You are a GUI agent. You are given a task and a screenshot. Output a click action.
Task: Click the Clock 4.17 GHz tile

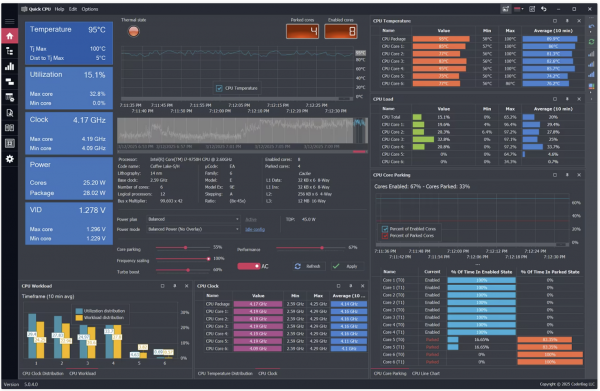(x=69, y=133)
